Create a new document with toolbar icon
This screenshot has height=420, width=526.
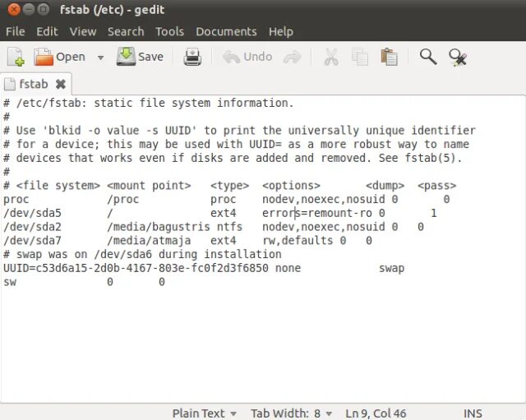point(16,57)
